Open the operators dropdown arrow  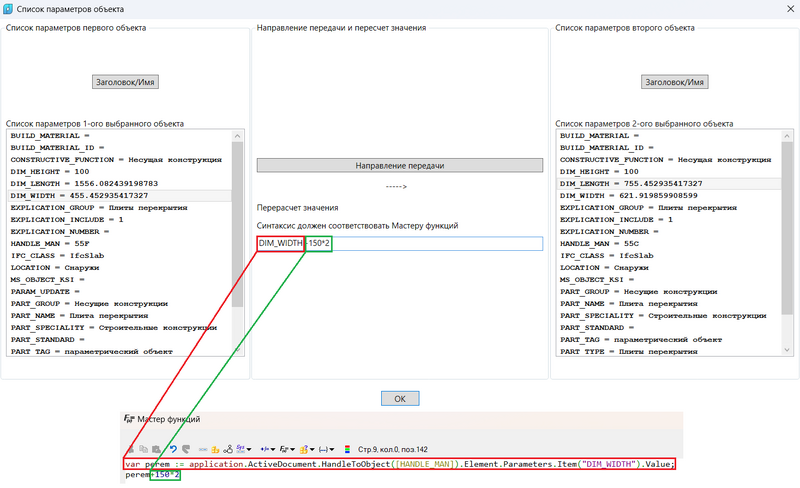(x=273, y=450)
